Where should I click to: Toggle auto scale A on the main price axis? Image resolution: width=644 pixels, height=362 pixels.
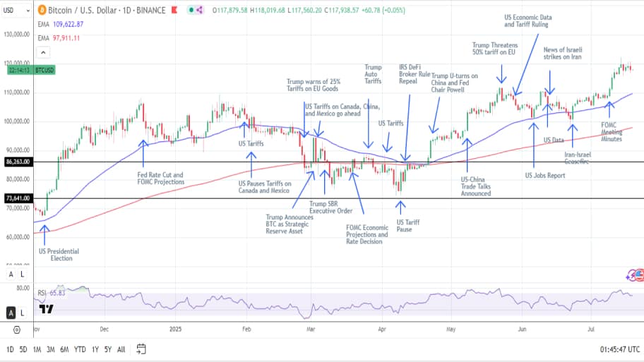pyautogui.click(x=11, y=274)
